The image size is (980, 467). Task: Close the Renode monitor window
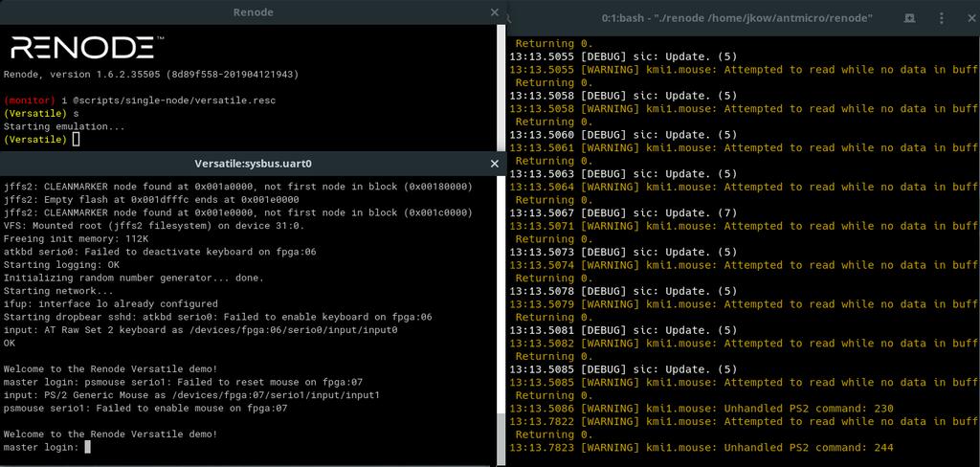coord(495,11)
